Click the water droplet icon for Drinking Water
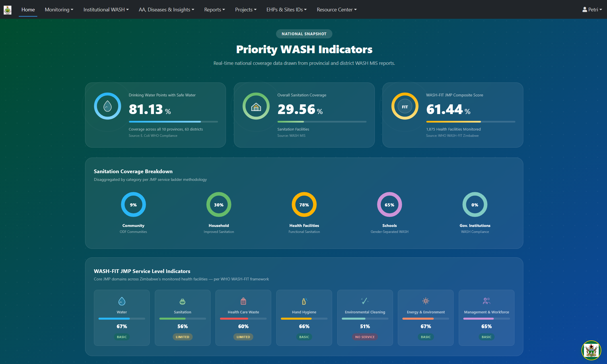Screen dimensions: 607x364 tap(108, 106)
